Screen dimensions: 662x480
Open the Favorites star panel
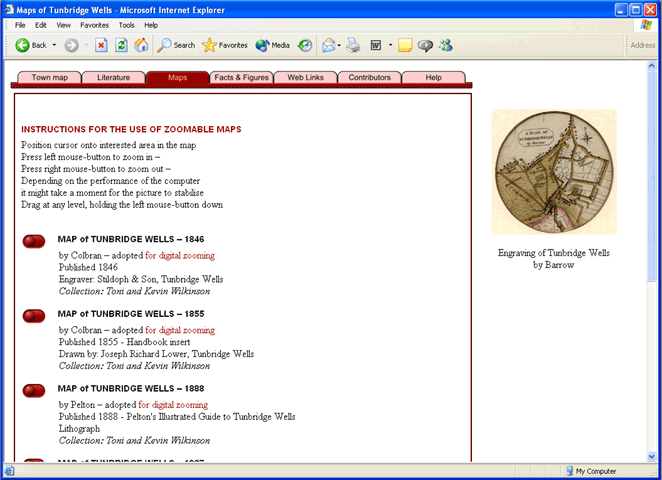tap(225, 45)
